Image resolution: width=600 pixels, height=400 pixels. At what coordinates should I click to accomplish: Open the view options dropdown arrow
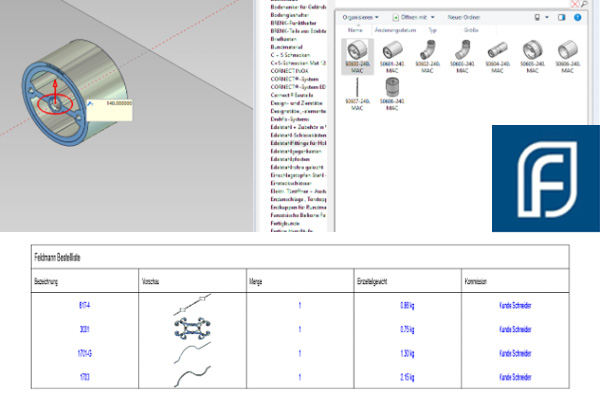[547, 17]
